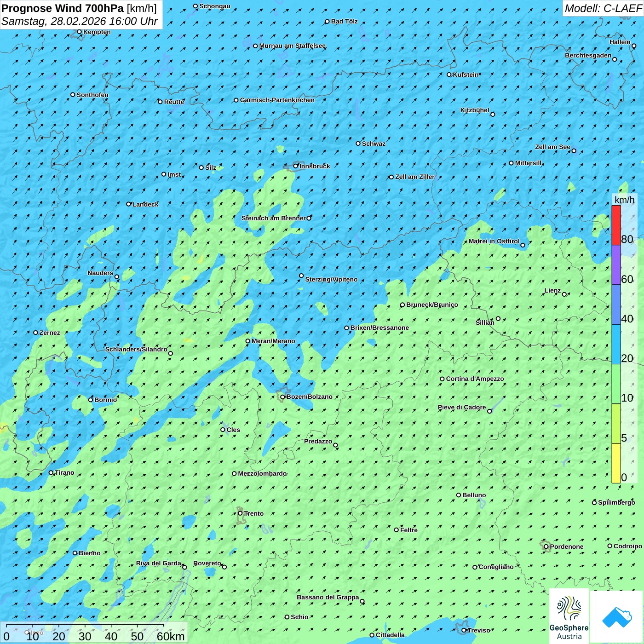Select the Bad Tölz label
Viewport: 644px width, 644px height.
345,21
